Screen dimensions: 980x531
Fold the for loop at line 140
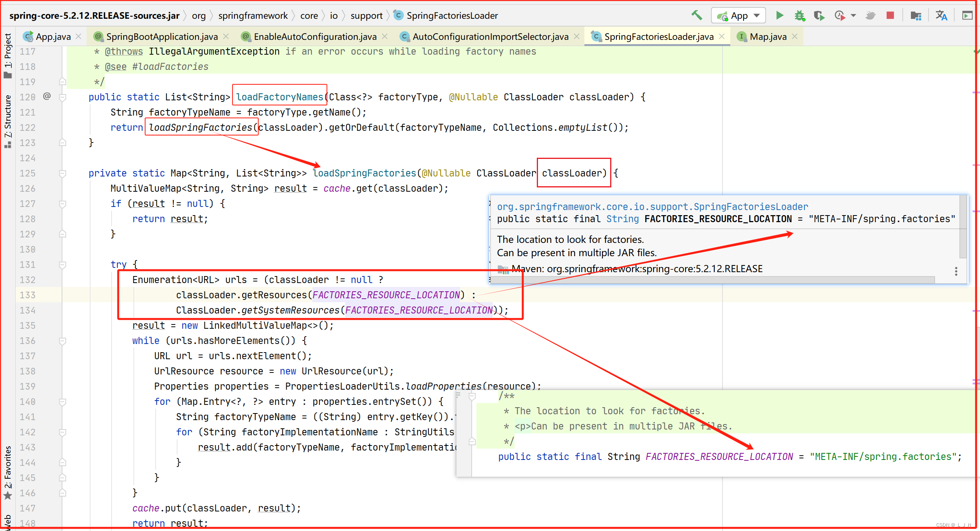tap(62, 402)
